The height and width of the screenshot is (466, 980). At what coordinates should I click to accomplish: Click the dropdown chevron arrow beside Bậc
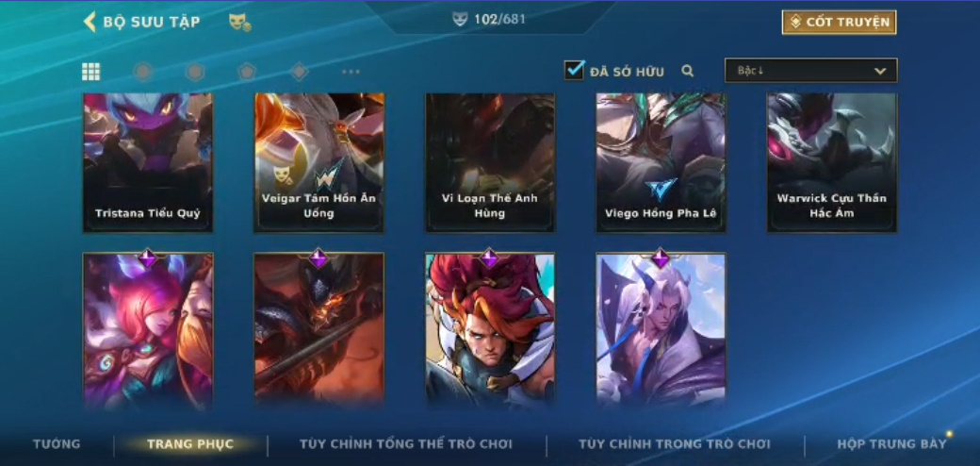point(880,71)
